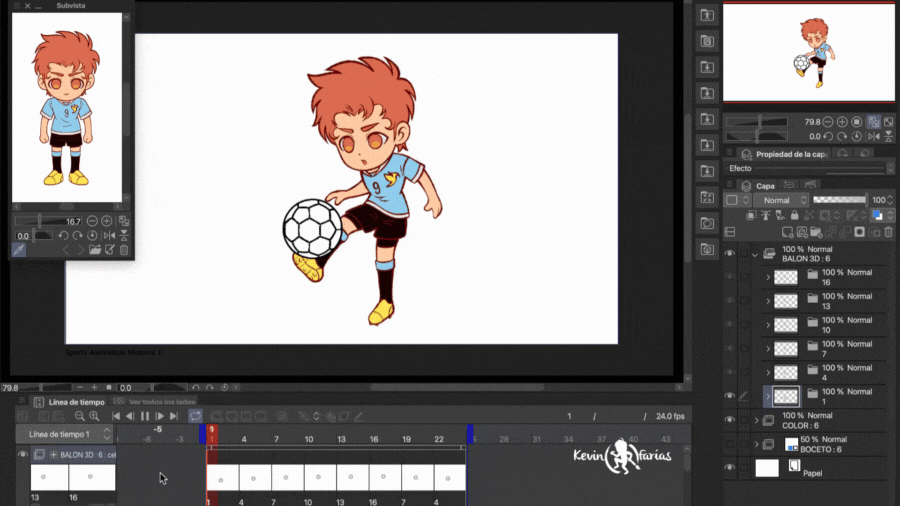Open the Normal blending mode dropdown
The width and height of the screenshot is (900, 506).
[781, 200]
